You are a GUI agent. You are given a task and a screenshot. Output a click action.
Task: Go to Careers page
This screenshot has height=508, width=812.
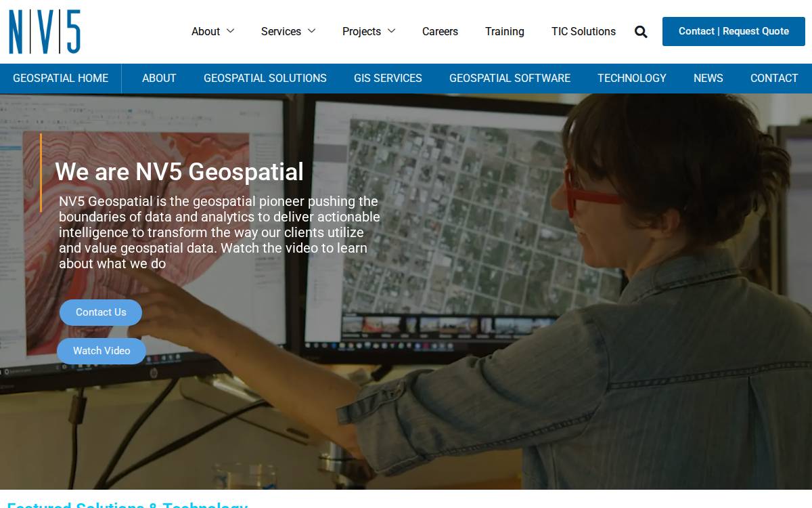click(440, 31)
